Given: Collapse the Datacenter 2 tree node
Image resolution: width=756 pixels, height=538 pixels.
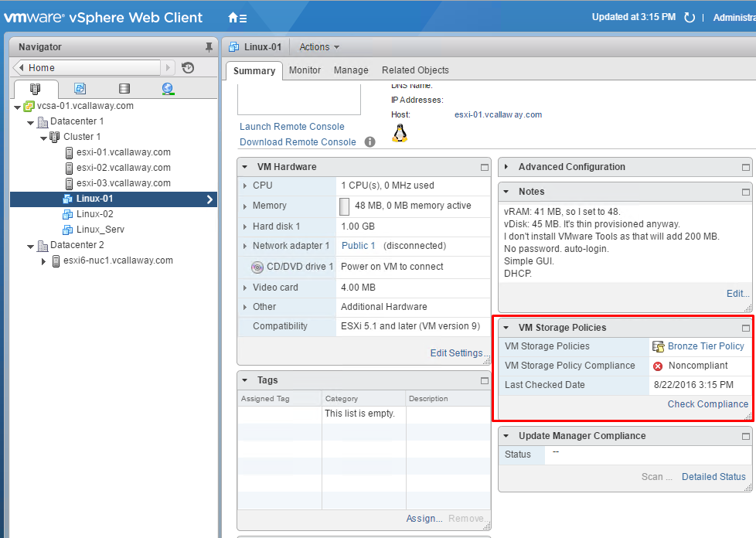Looking at the screenshot, I should (x=30, y=247).
